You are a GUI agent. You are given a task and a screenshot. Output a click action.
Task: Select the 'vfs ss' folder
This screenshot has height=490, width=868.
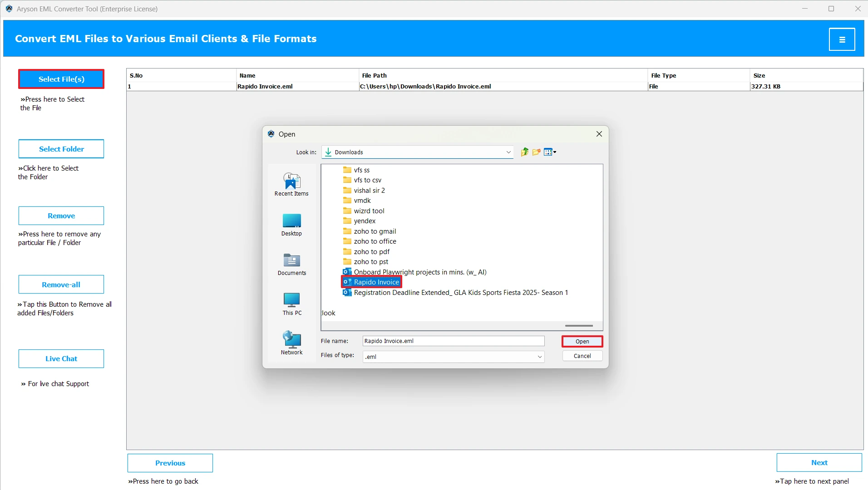(356, 170)
